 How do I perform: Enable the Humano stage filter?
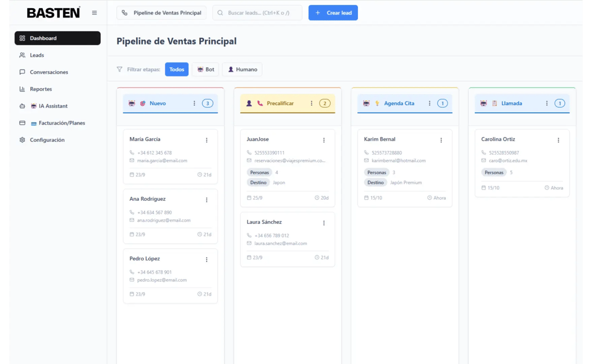[x=242, y=69]
